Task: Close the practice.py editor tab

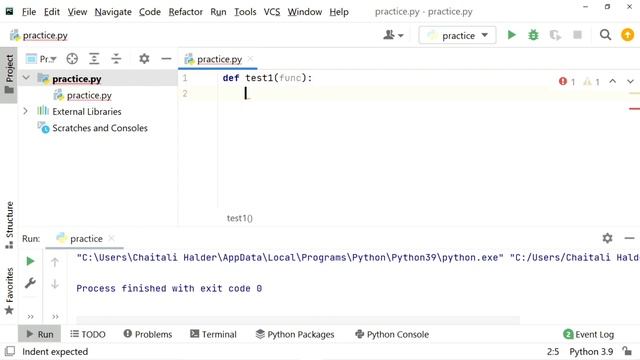Action: pyautogui.click(x=250, y=59)
